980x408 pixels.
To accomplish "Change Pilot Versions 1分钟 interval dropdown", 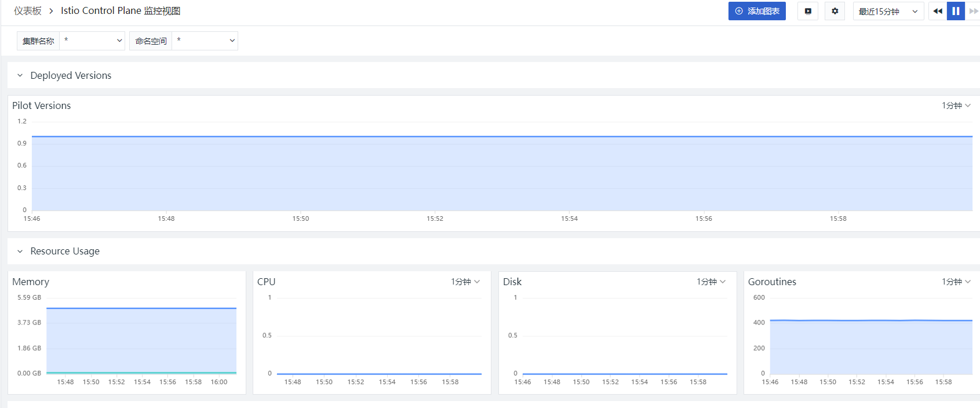I will click(x=956, y=105).
